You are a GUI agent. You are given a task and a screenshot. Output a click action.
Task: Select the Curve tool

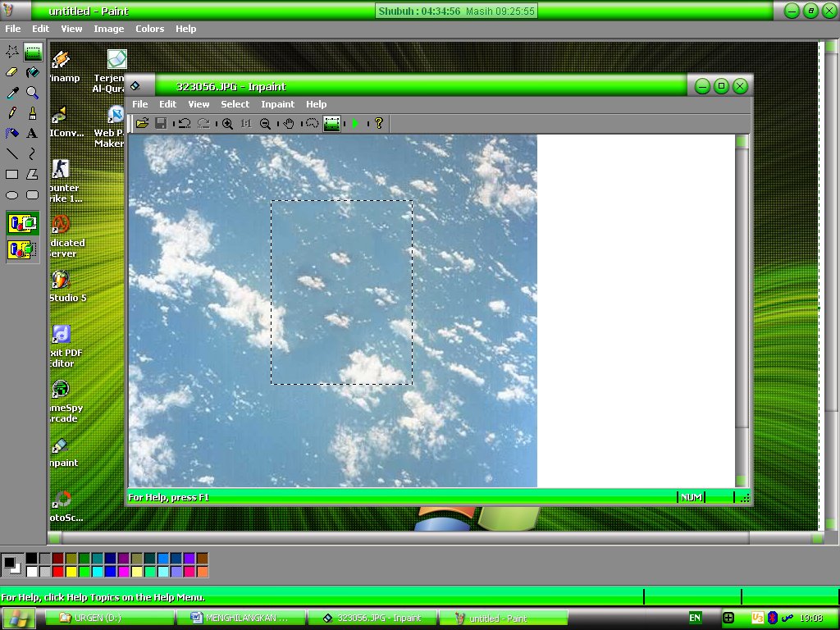[32, 154]
